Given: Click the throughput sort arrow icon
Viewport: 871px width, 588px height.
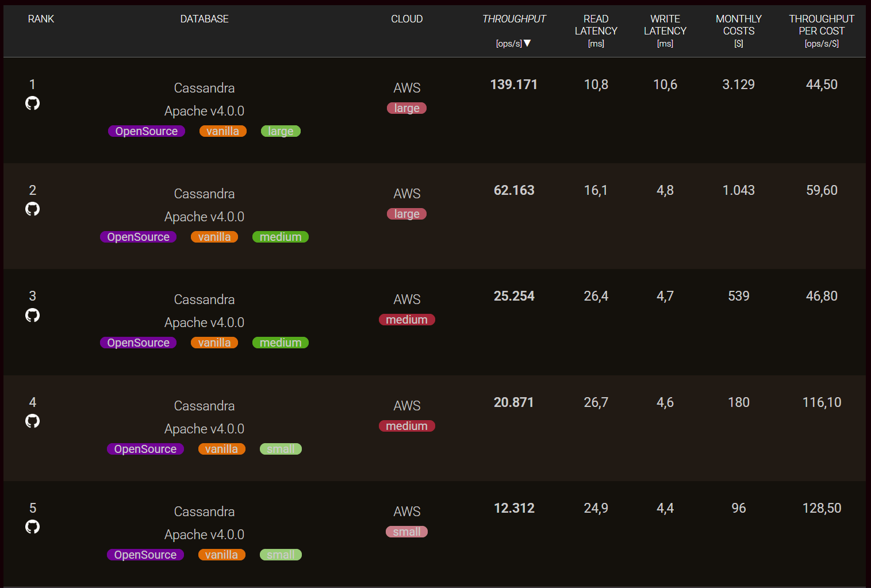Looking at the screenshot, I should click(527, 44).
